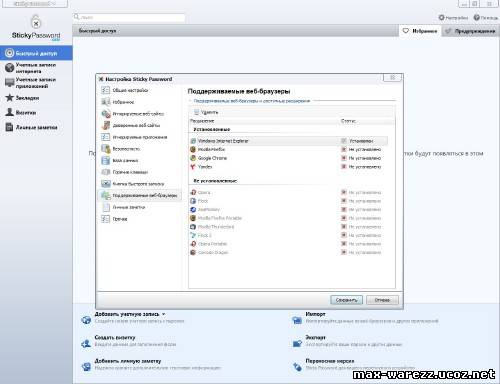Select the Flock 3 browser row

[x=289, y=235]
